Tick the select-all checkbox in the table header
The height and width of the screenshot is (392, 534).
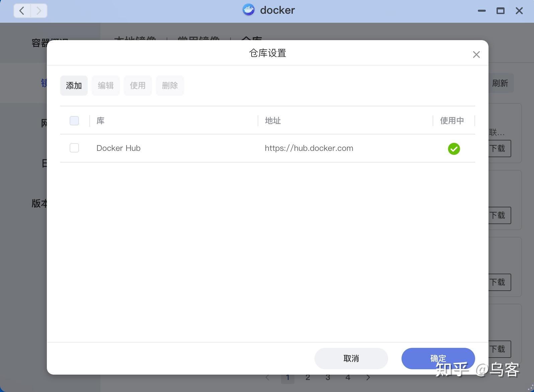[74, 121]
